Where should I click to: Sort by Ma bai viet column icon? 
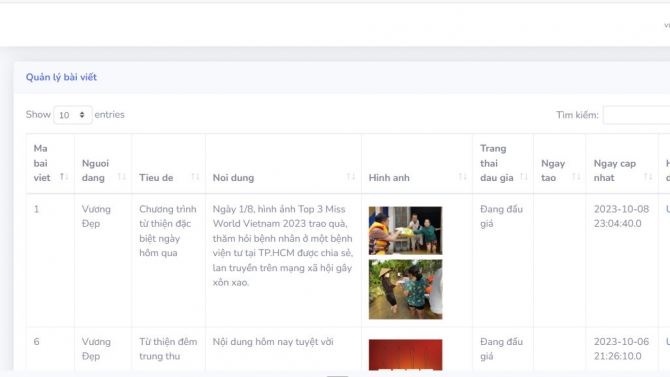(x=64, y=177)
